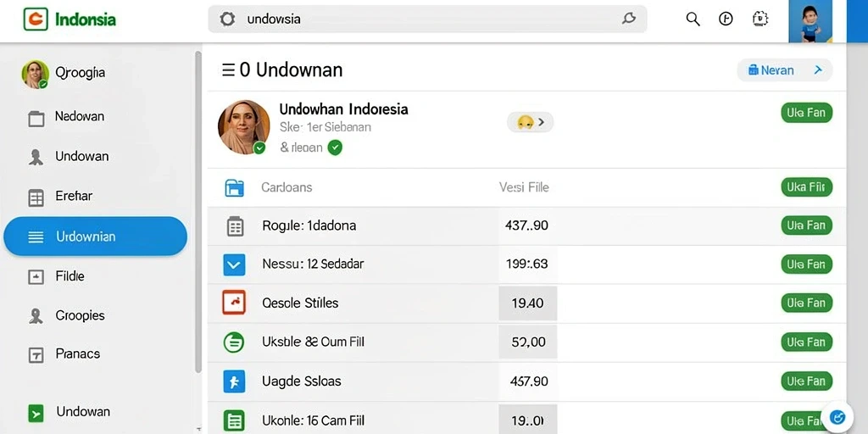
Task: Focus the 'undowsia' search field
Action: coord(427,19)
